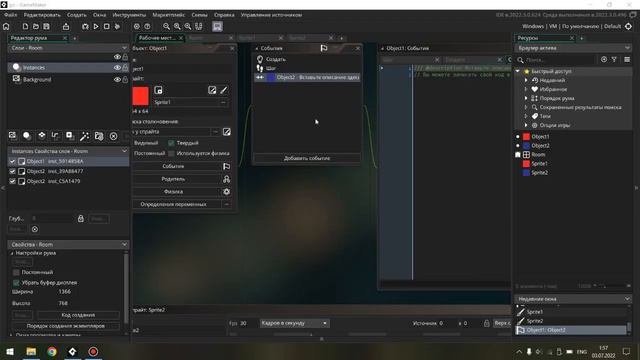Zoom out the workspace
The image size is (640, 360).
[x=167, y=27]
